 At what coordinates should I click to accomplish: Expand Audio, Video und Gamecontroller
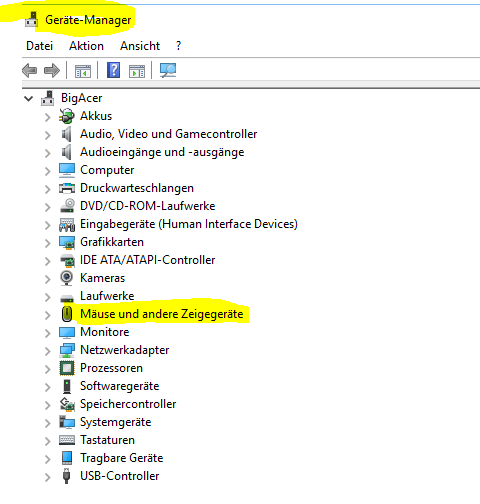point(48,135)
